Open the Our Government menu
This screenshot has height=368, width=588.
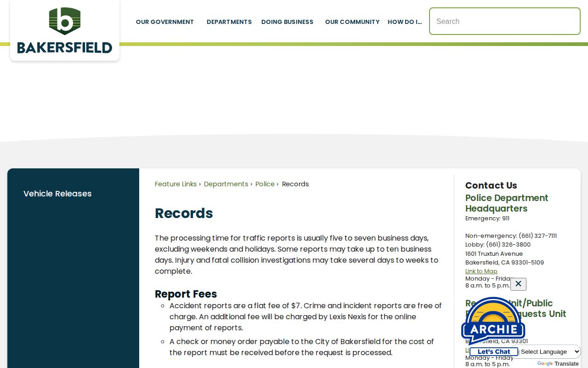[x=165, y=22]
